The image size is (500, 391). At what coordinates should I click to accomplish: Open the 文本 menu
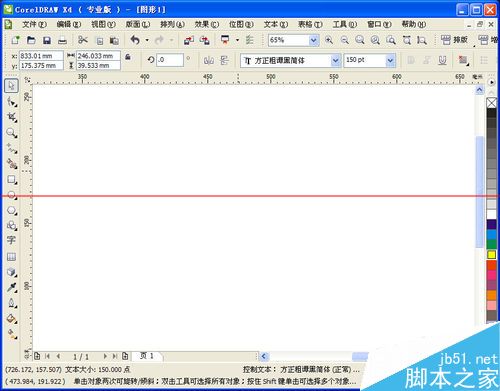[x=275, y=24]
